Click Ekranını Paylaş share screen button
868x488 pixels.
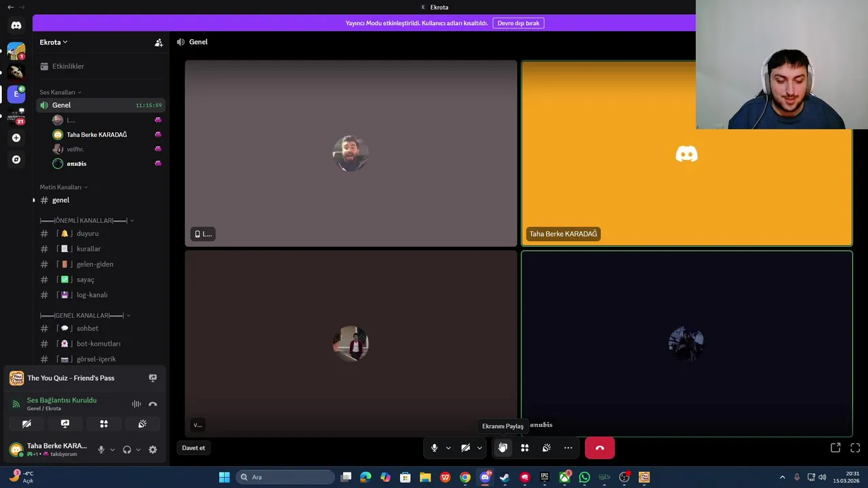(502, 448)
